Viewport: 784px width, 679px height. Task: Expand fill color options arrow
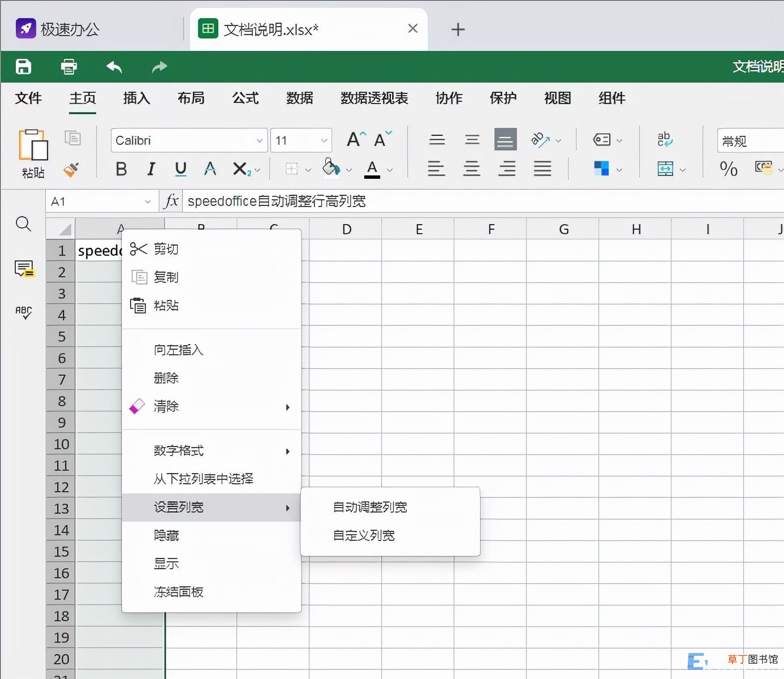click(349, 169)
